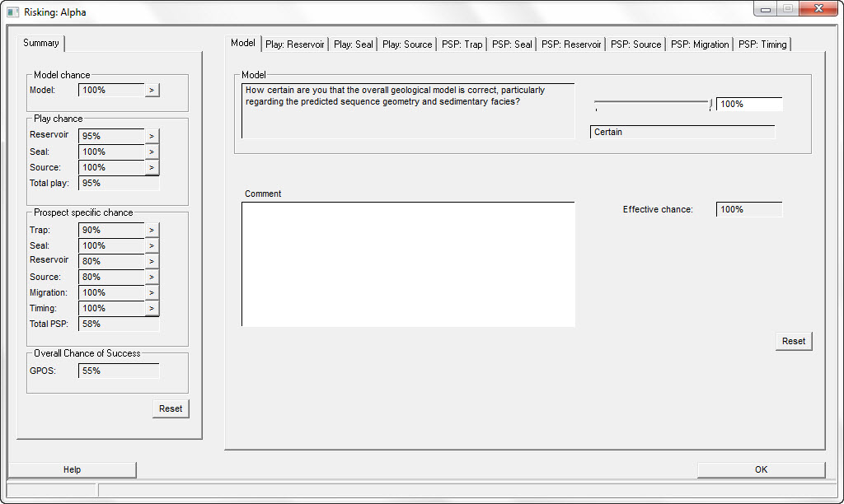Click the arrow next to Timing chance
The image size is (844, 504).
tap(152, 308)
